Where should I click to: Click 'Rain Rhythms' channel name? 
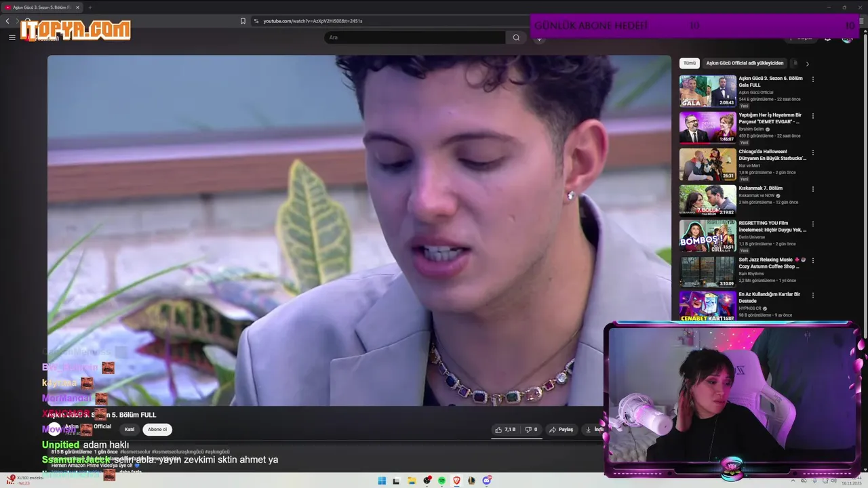coord(751,274)
